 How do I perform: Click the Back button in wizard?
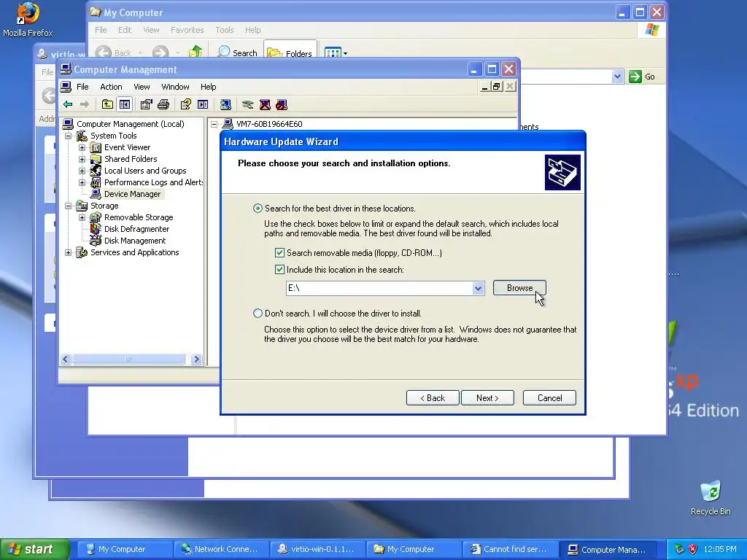pyautogui.click(x=433, y=398)
